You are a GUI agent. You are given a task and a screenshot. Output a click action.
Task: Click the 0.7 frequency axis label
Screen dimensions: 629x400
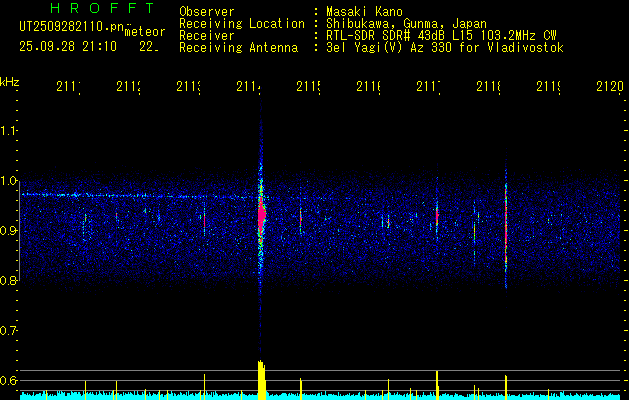[9, 331]
